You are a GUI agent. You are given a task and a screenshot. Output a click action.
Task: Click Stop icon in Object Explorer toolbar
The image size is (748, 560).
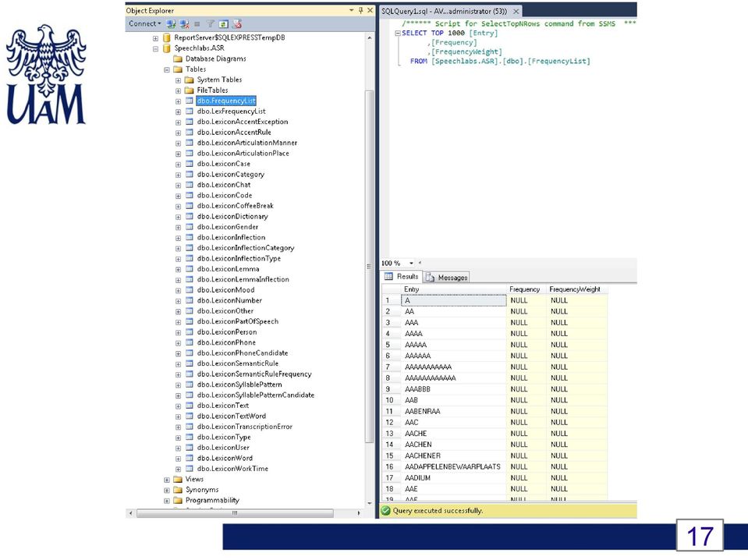(x=197, y=24)
